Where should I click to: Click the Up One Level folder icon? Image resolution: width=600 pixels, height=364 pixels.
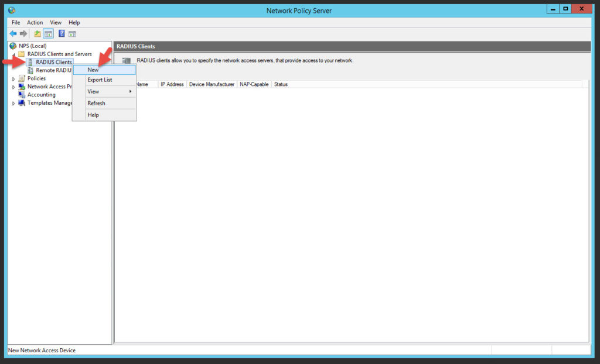37,34
